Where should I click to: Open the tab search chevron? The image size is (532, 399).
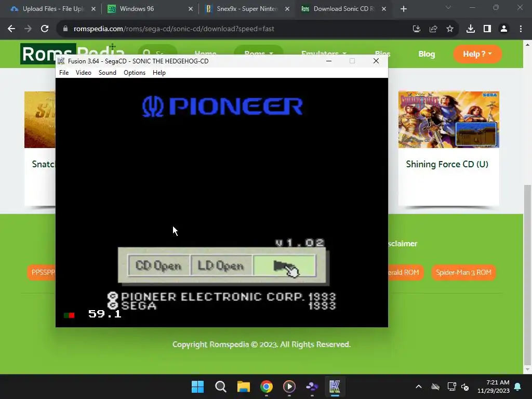(x=448, y=7)
